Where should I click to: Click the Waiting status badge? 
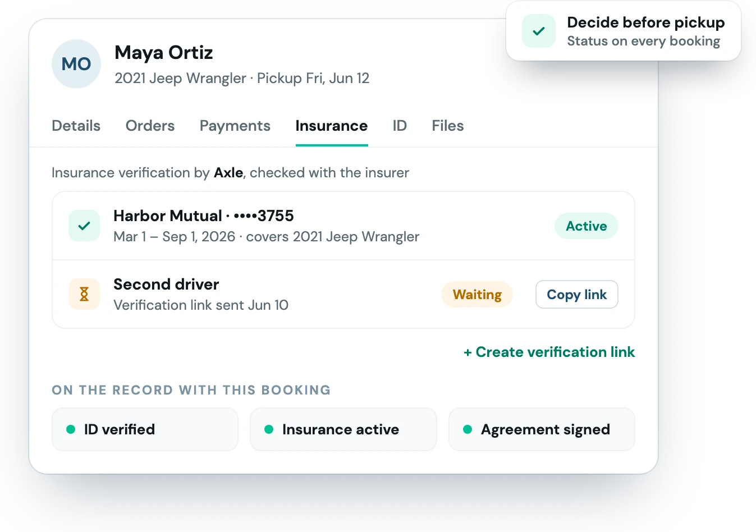coord(477,294)
